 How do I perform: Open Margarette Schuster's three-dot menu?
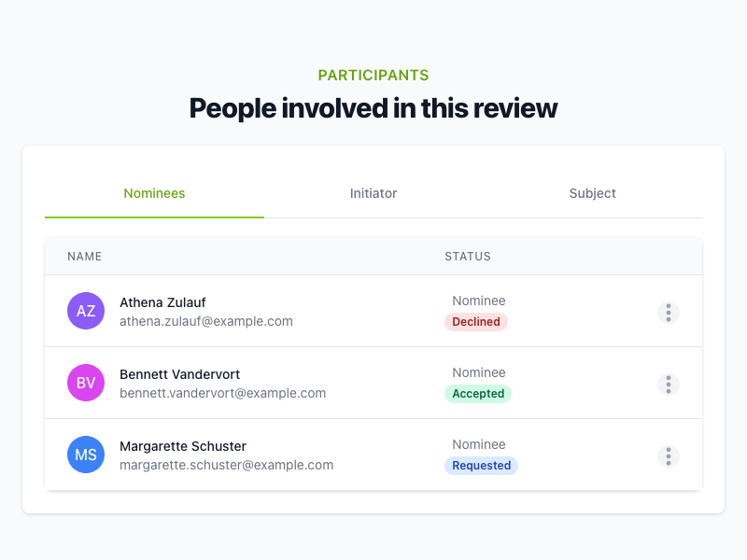click(668, 455)
